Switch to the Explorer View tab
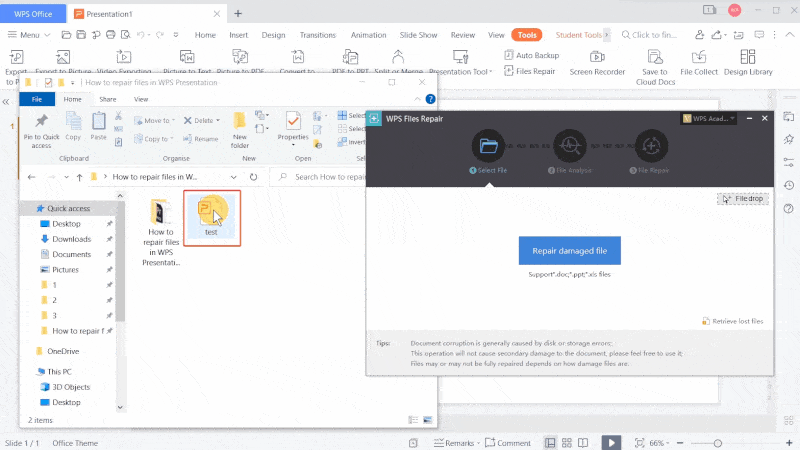Viewport: 800px width, 450px height. pos(141,99)
